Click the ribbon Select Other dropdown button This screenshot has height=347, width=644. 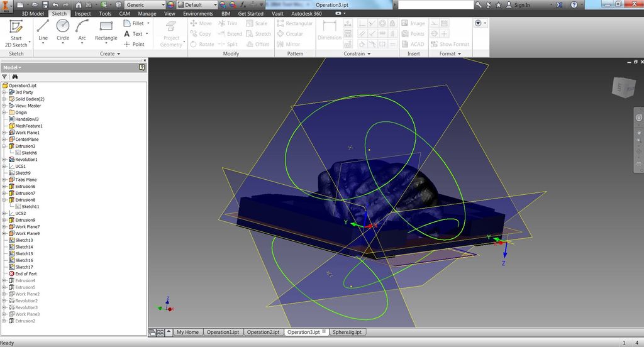tap(480, 23)
